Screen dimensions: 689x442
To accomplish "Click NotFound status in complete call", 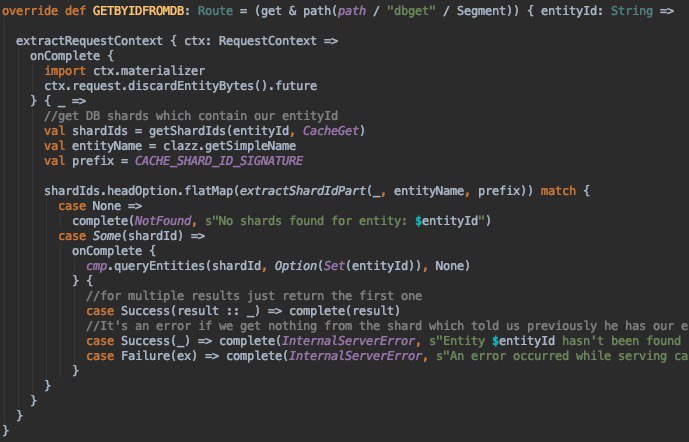I will tap(163, 221).
